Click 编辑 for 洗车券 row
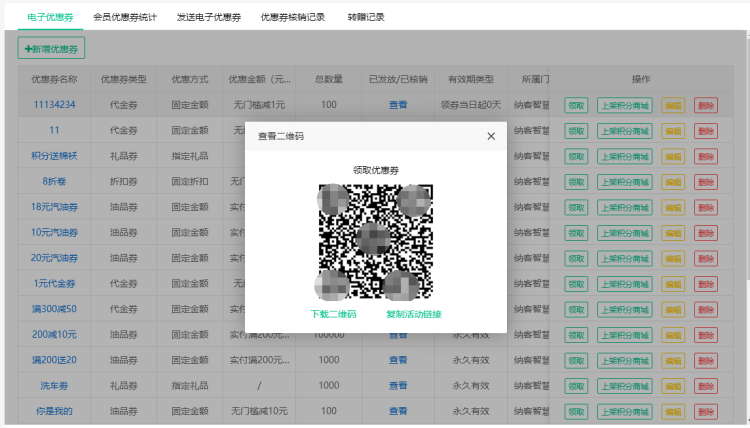The width and height of the screenshot is (750, 428). click(673, 386)
